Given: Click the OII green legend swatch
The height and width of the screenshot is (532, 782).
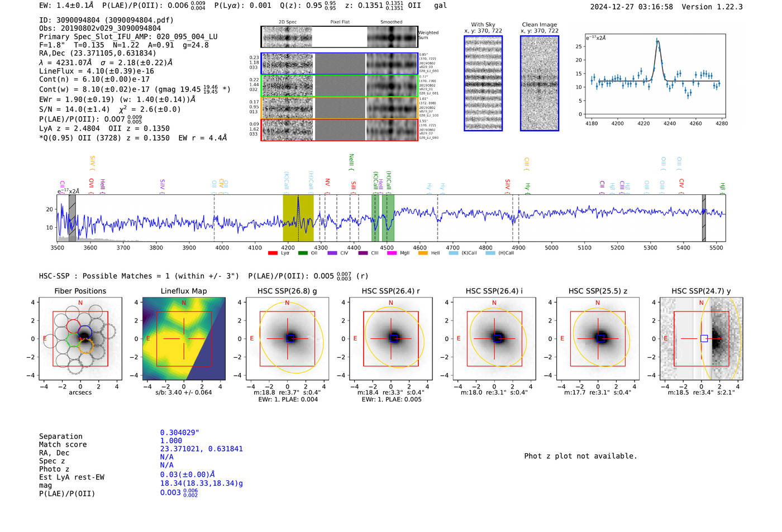Looking at the screenshot, I should click(303, 253).
